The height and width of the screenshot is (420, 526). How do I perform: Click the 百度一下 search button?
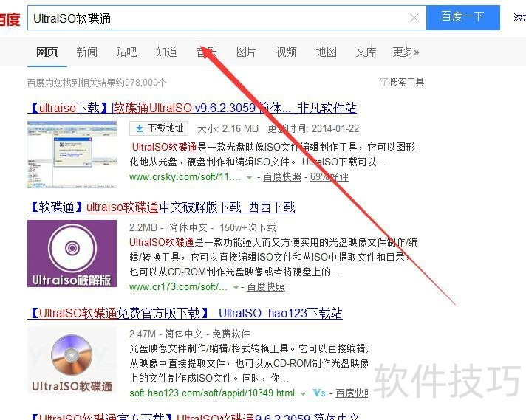tap(463, 17)
